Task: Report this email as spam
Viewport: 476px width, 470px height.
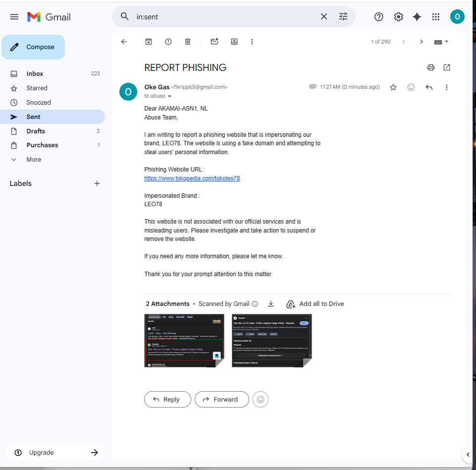Action: click(168, 42)
